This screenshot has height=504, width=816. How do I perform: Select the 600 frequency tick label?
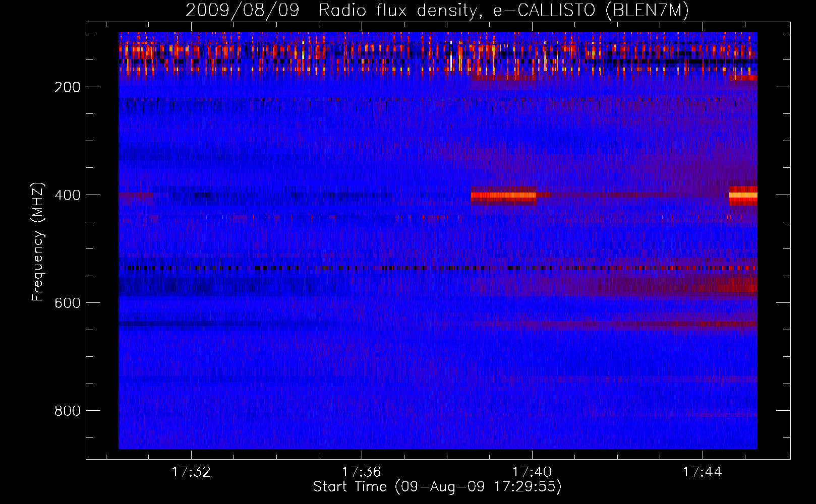[x=68, y=303]
